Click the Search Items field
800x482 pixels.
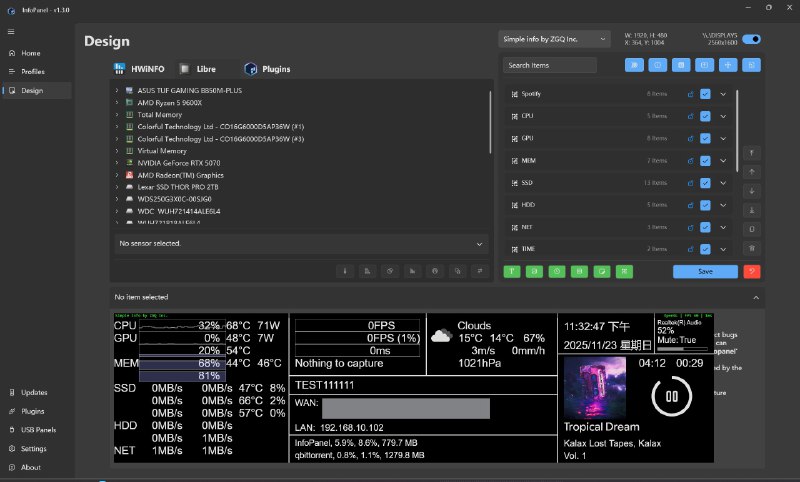point(550,65)
